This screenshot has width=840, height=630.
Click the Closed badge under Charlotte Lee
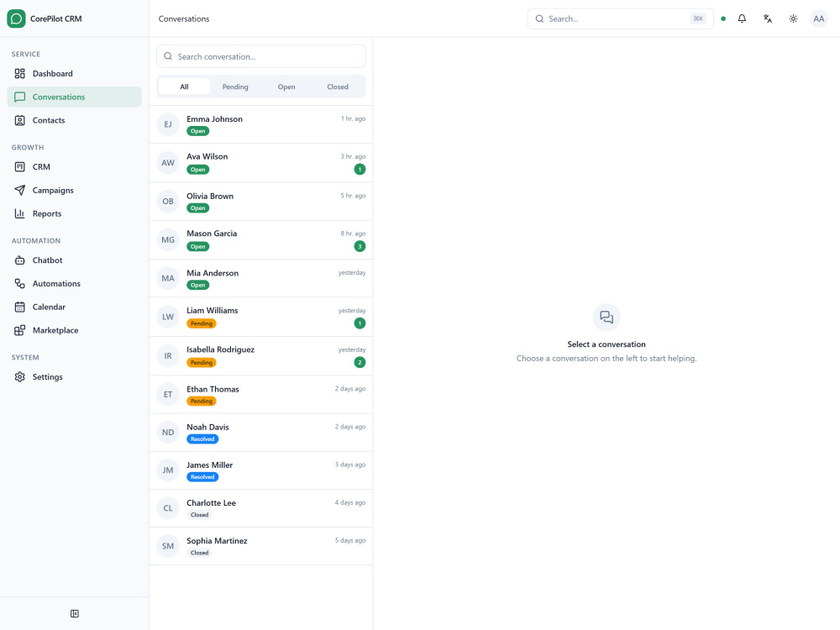click(x=199, y=515)
